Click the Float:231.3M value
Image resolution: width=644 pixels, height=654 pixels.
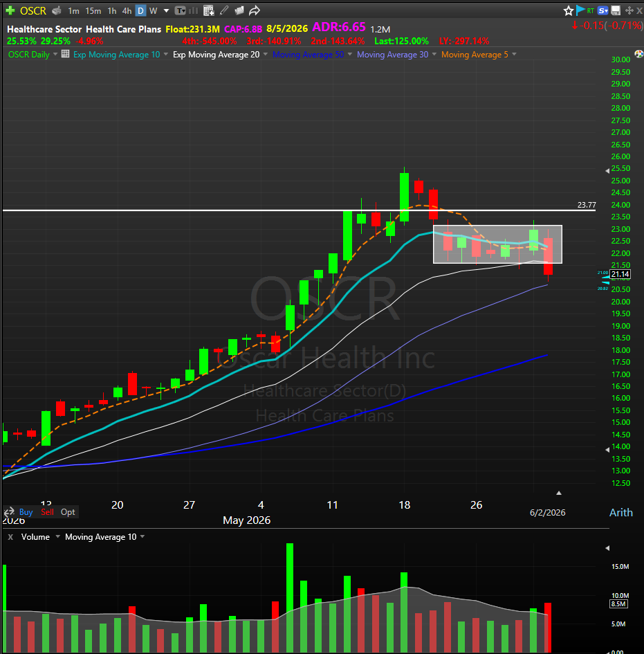click(x=192, y=29)
